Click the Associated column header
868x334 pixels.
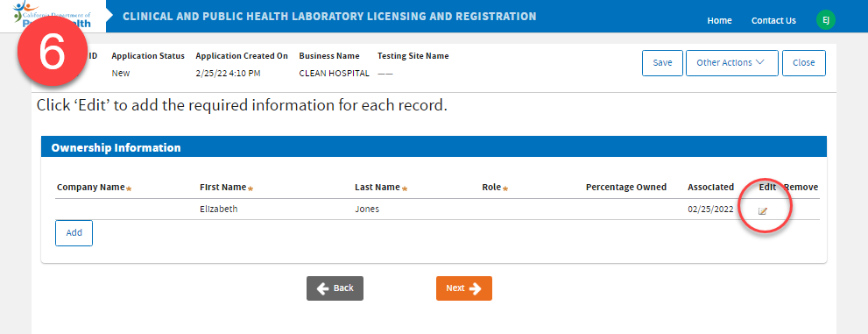click(x=711, y=188)
